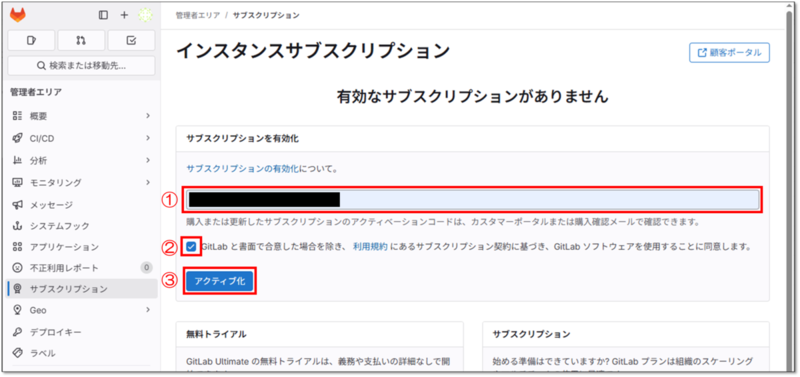Expand the CI/CD menu chevron
The height and width of the screenshot is (377, 800).
click(147, 138)
